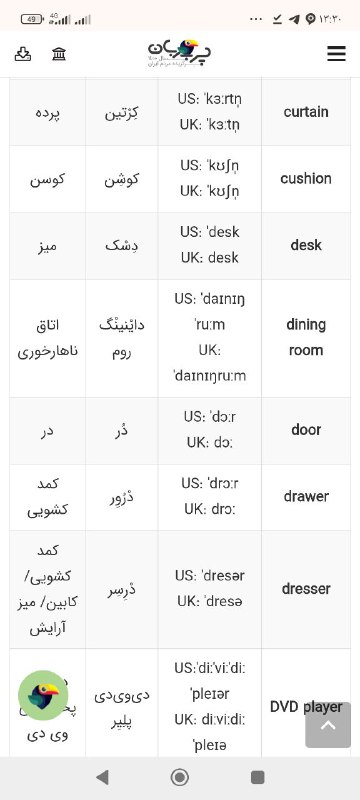This screenshot has width=360, height=800.
Task: Tap the three dots status icon
Action: [x=256, y=19]
